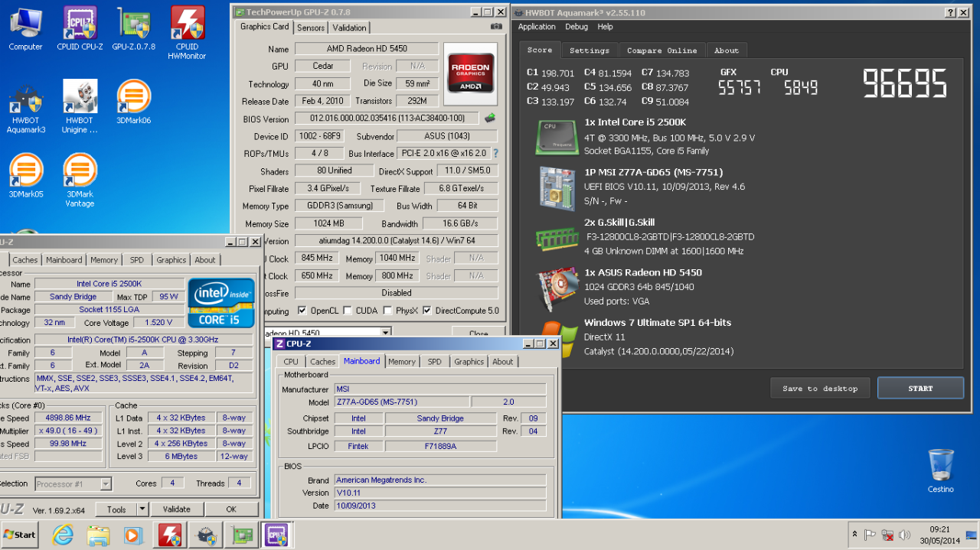
Task: Switch to CPU-Z taskbar button
Action: [x=277, y=535]
